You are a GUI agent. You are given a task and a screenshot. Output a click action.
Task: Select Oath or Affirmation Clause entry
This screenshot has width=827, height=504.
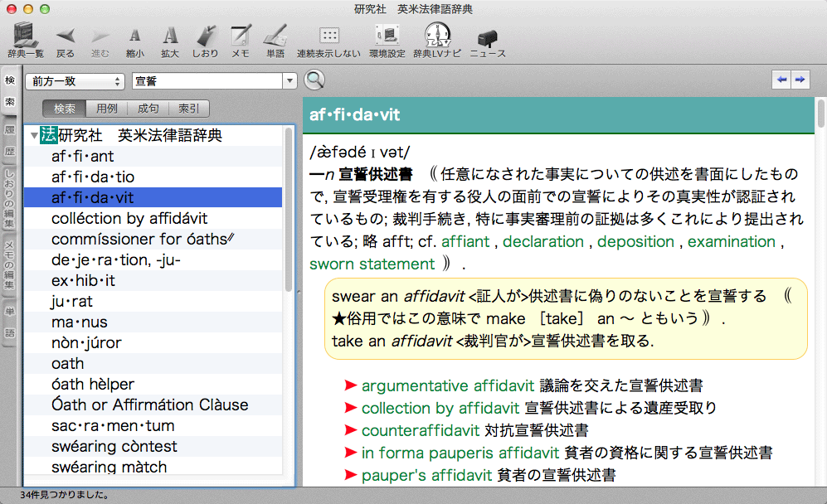pos(153,405)
